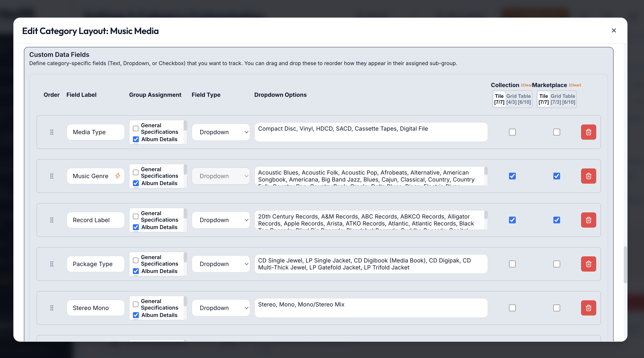Edit the Record Label field label
The height and width of the screenshot is (358, 644).
point(96,220)
